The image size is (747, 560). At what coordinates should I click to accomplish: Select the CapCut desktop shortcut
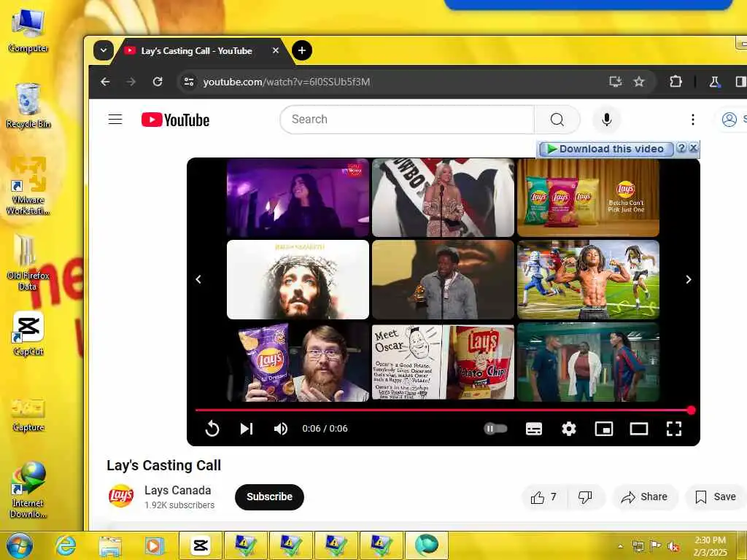[x=28, y=333]
